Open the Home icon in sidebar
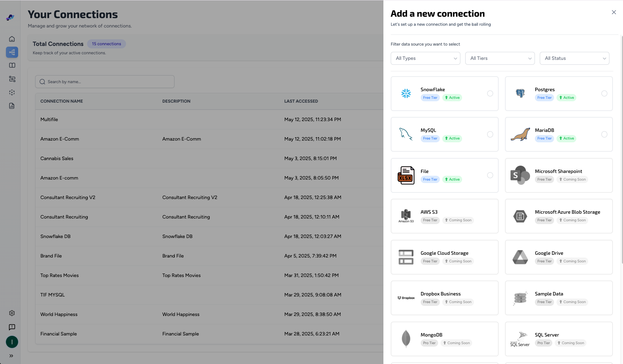Image resolution: width=623 pixels, height=364 pixels. 12,39
